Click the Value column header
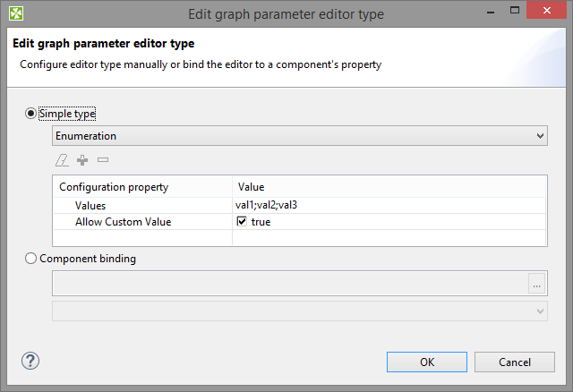This screenshot has height=392, width=573. (x=252, y=187)
